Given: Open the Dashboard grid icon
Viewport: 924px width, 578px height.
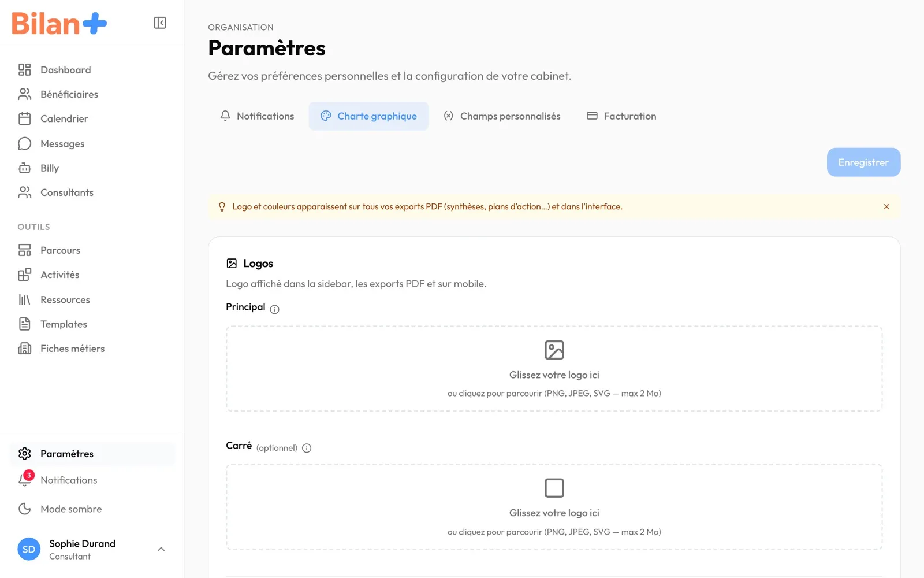Looking at the screenshot, I should 24,70.
